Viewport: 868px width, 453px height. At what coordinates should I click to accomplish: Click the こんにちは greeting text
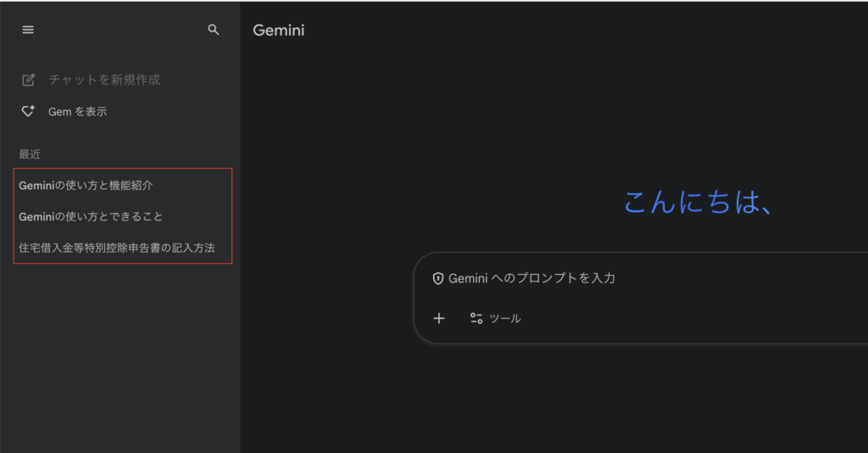coord(698,202)
